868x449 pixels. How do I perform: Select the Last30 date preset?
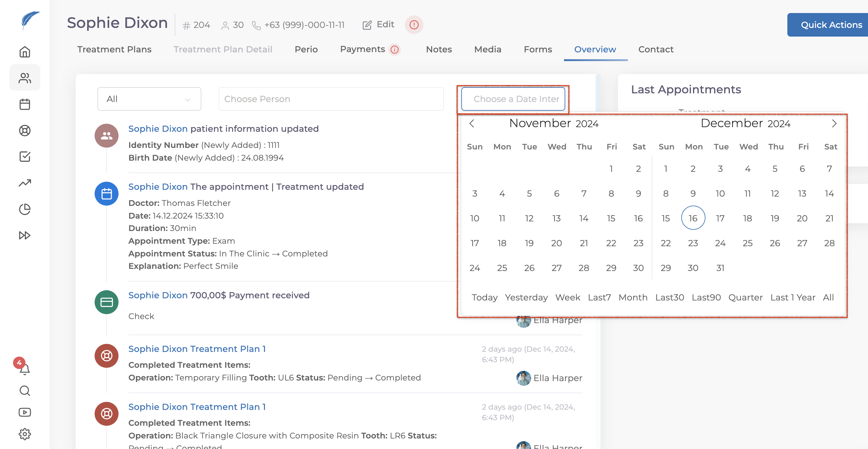(669, 297)
